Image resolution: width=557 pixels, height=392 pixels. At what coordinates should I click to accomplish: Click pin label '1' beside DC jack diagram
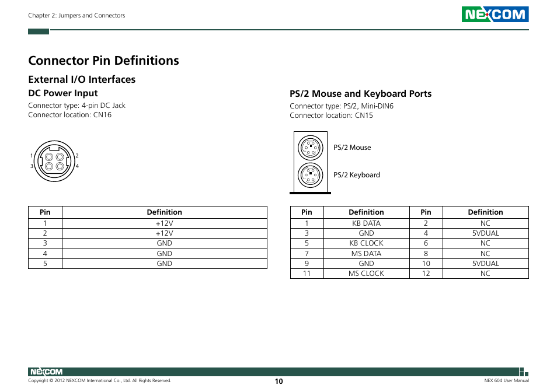[32, 155]
